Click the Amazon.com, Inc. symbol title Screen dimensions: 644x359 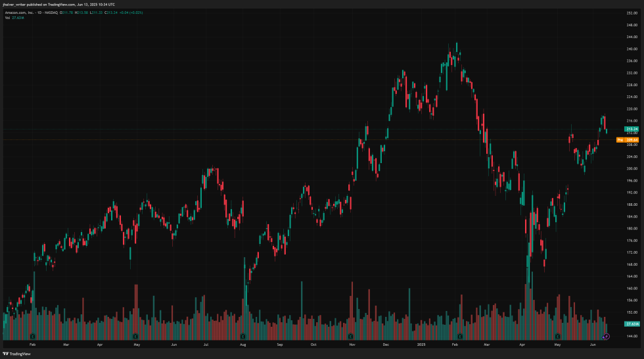[x=21, y=12]
